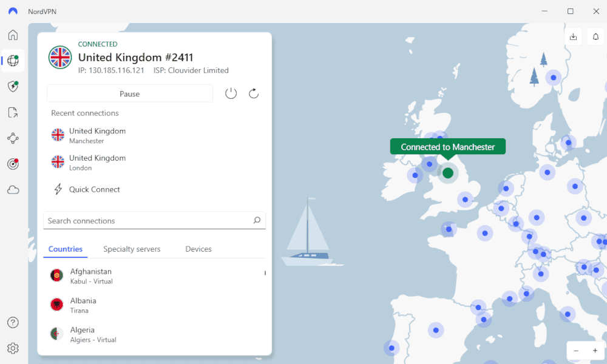This screenshot has width=607, height=364.
Task: Zoom in on the map with plus
Action: (595, 351)
